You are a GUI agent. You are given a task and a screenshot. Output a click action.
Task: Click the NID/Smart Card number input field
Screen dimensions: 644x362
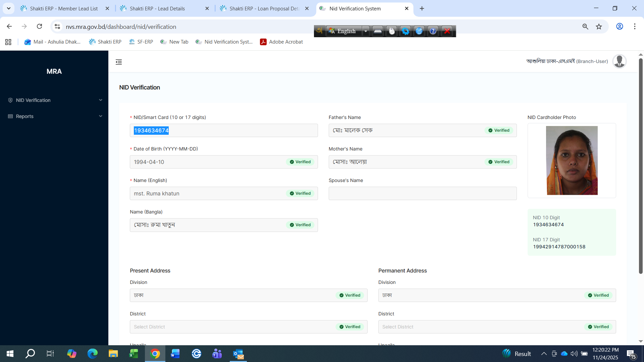(224, 130)
